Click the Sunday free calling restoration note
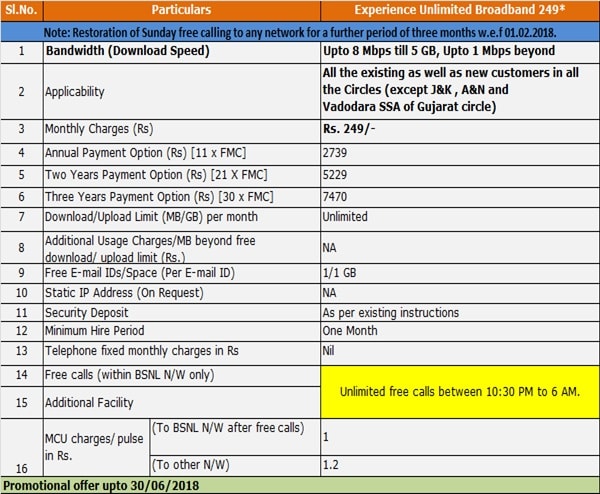600x494 pixels. point(300,32)
